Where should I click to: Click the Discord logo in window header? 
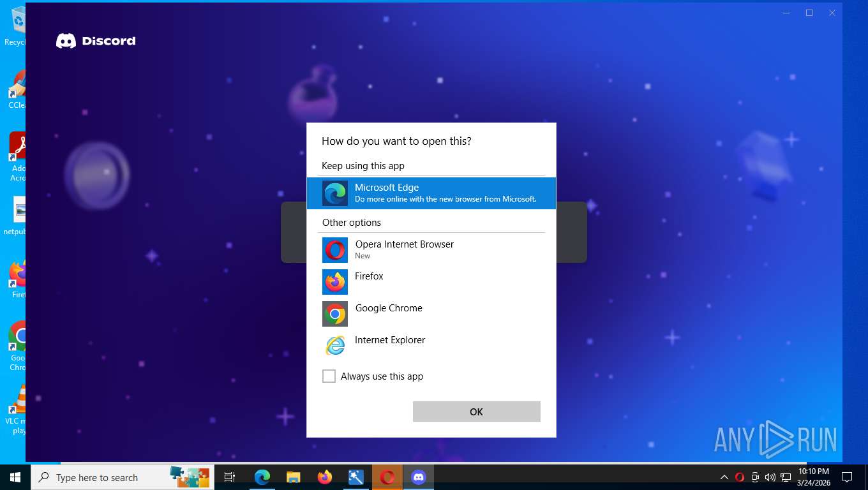[96, 41]
